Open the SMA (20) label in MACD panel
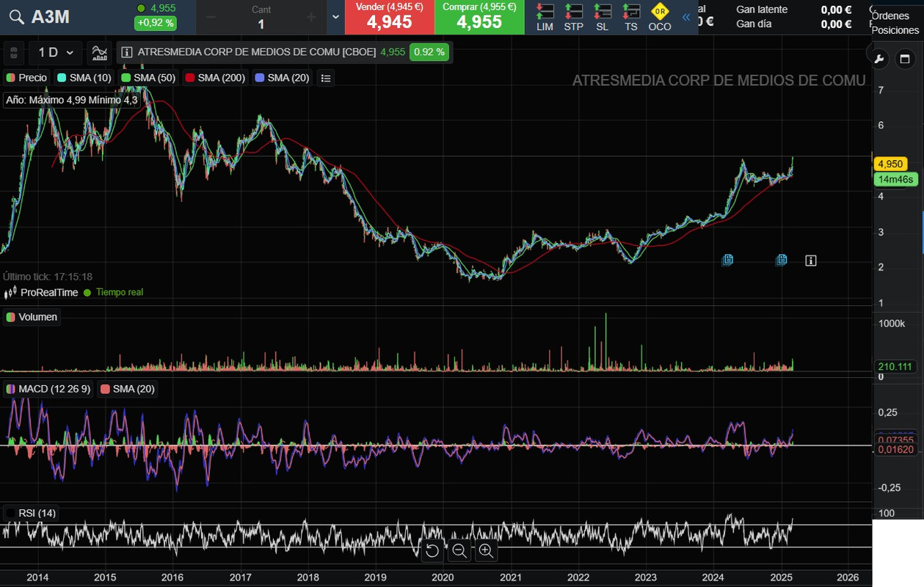The image size is (924, 587). 128,389
